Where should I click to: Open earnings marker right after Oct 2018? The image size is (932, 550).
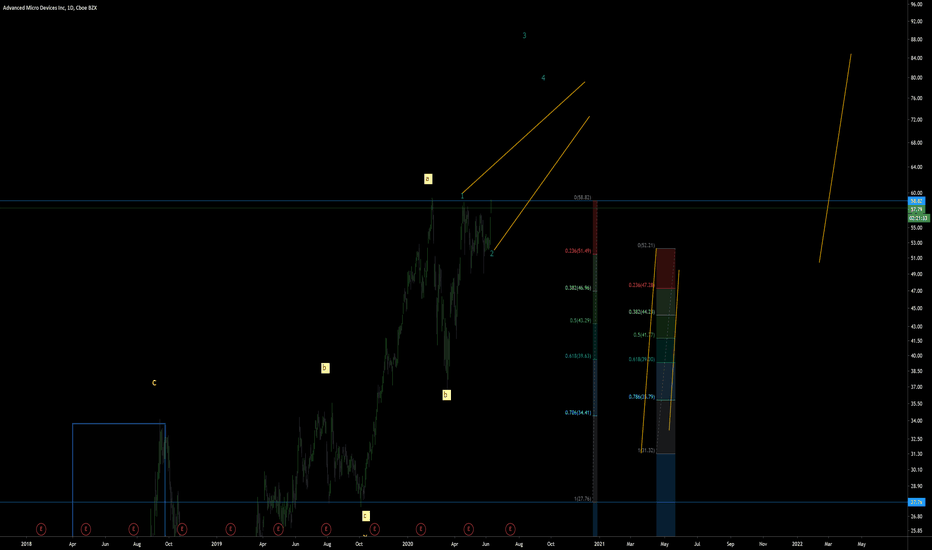(x=182, y=529)
